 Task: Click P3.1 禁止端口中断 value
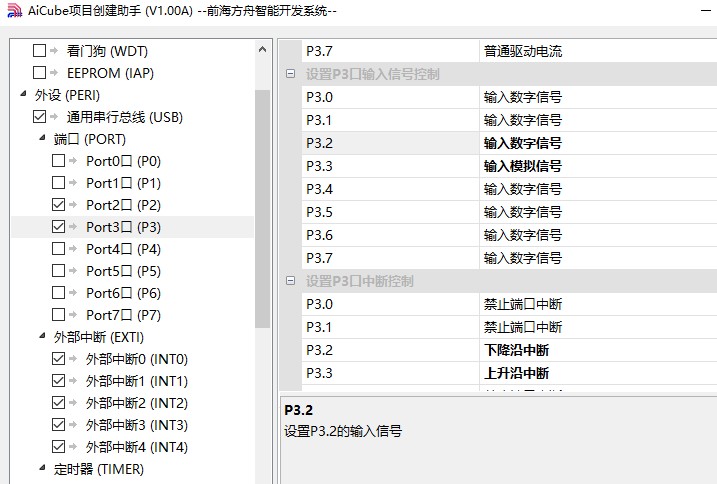click(598, 327)
